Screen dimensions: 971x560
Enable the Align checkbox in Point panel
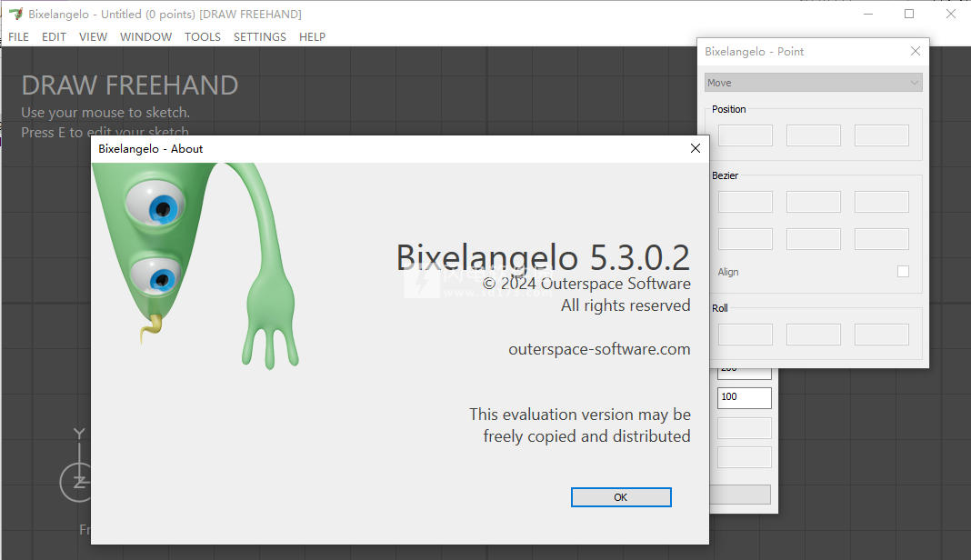click(x=903, y=271)
